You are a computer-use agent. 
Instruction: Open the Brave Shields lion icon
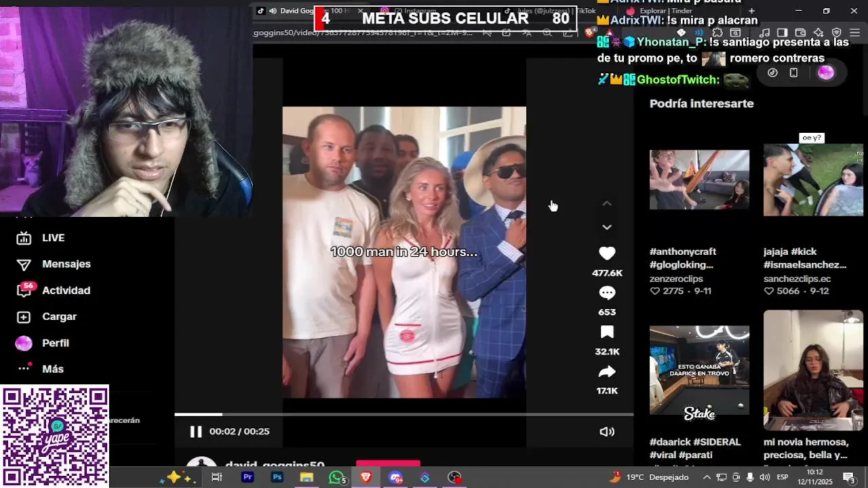tap(591, 33)
